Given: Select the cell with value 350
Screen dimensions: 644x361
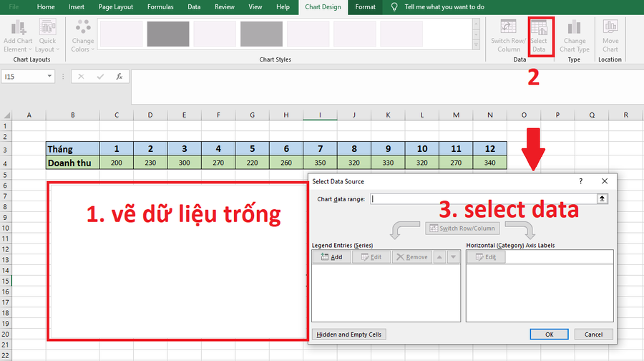Looking at the screenshot, I should point(320,163).
